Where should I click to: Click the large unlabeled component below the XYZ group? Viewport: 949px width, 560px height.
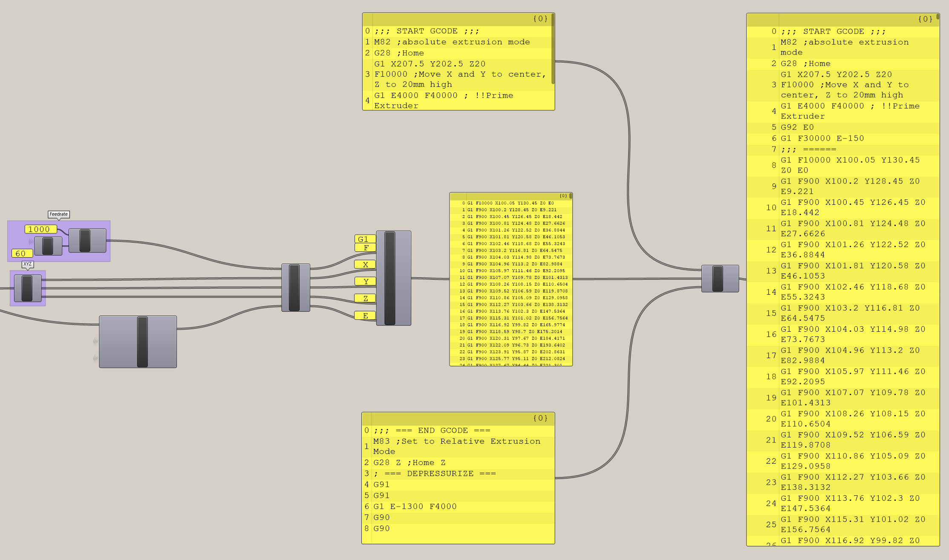(137, 341)
